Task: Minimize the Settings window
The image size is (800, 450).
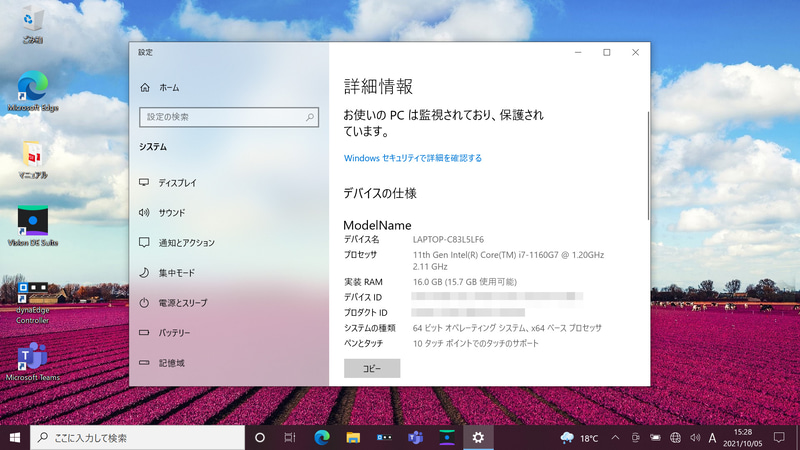Action: click(x=578, y=53)
